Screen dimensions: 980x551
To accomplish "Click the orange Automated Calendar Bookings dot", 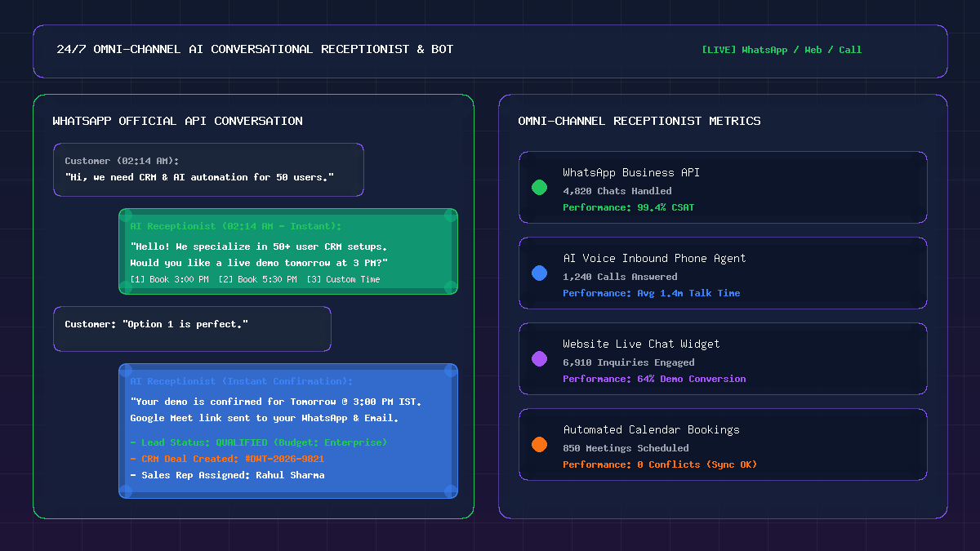I will pos(539,445).
